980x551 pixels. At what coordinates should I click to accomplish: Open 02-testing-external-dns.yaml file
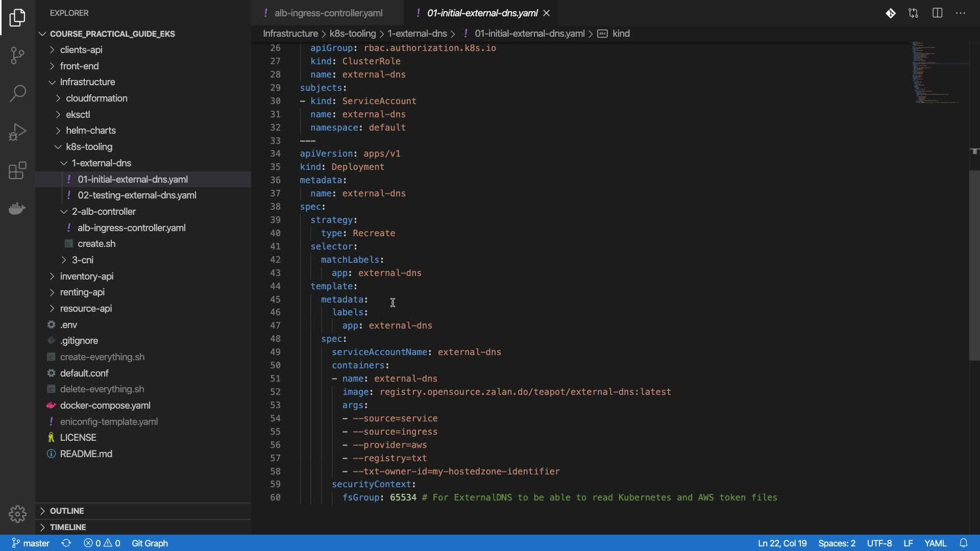tap(137, 195)
